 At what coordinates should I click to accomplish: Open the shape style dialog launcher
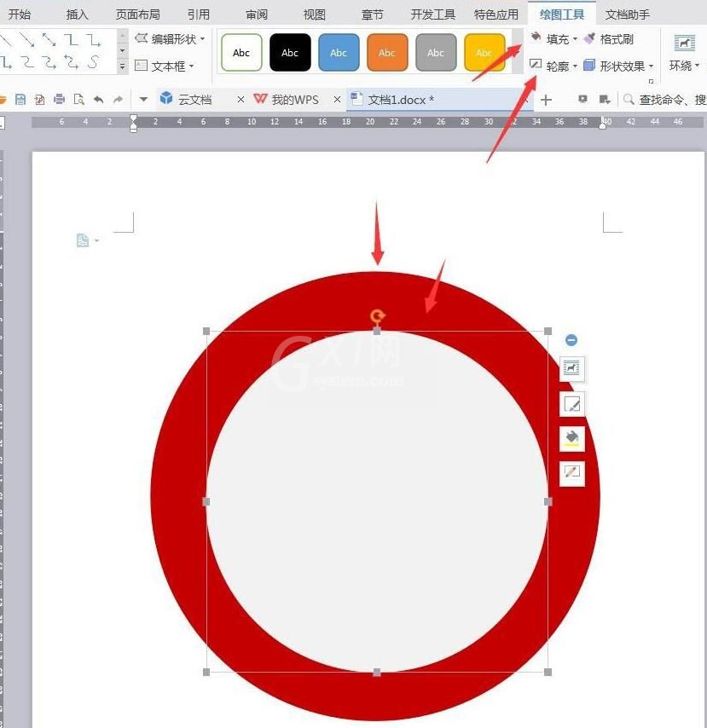click(x=651, y=81)
